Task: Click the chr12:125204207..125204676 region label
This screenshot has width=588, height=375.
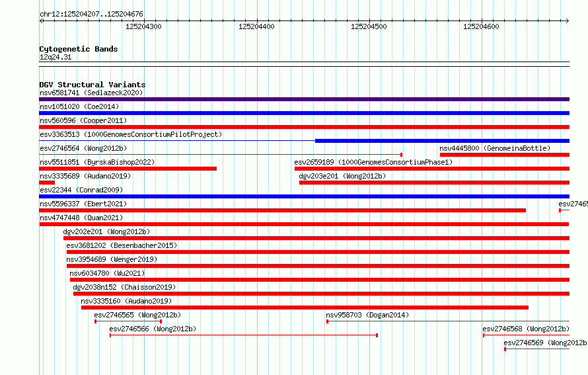Action: [91, 15]
